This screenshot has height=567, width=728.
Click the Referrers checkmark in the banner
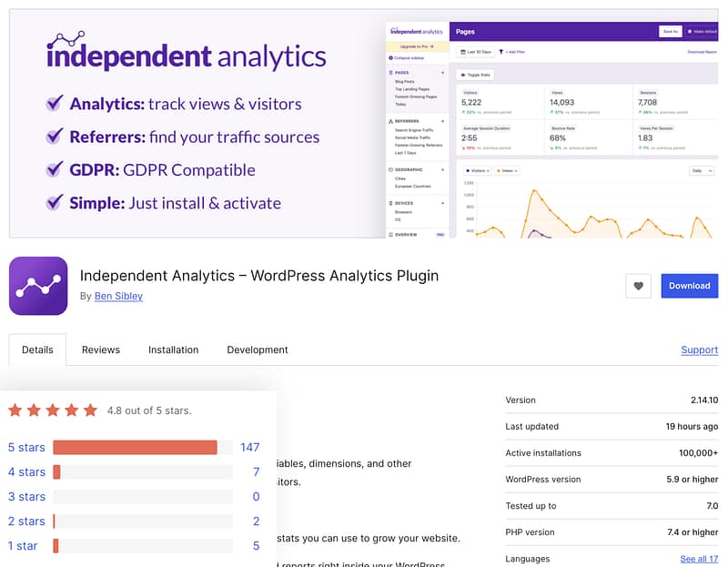pos(55,136)
